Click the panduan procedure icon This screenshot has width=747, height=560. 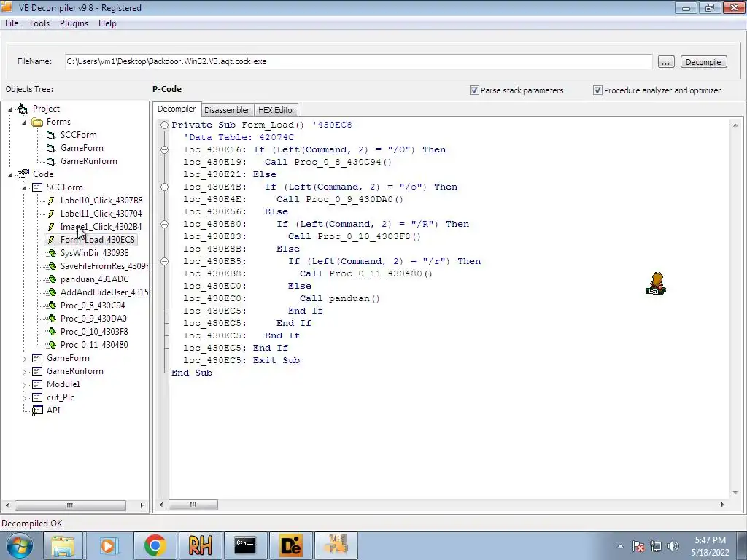click(x=52, y=279)
